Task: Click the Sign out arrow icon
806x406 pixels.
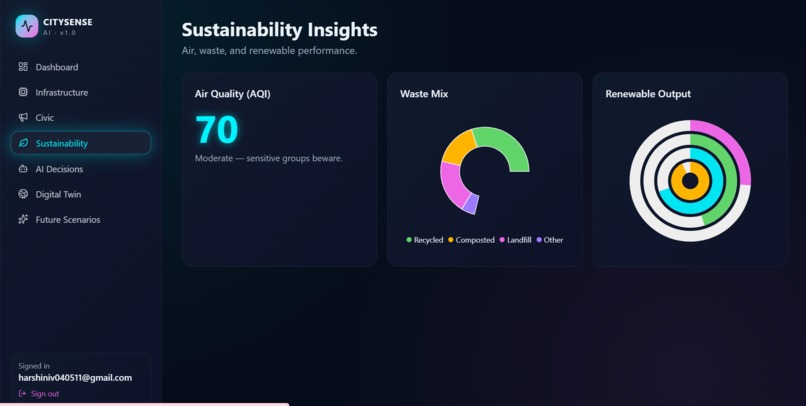Action: 22,394
